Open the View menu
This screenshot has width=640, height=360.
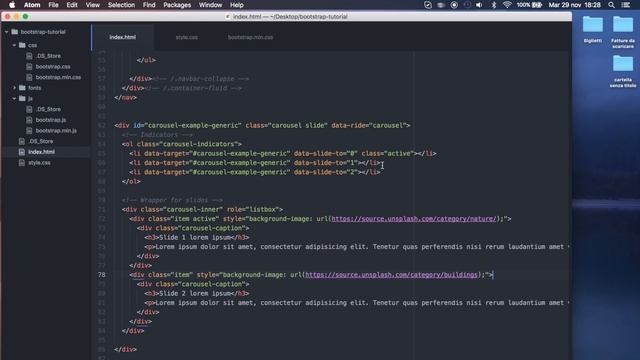tap(93, 5)
